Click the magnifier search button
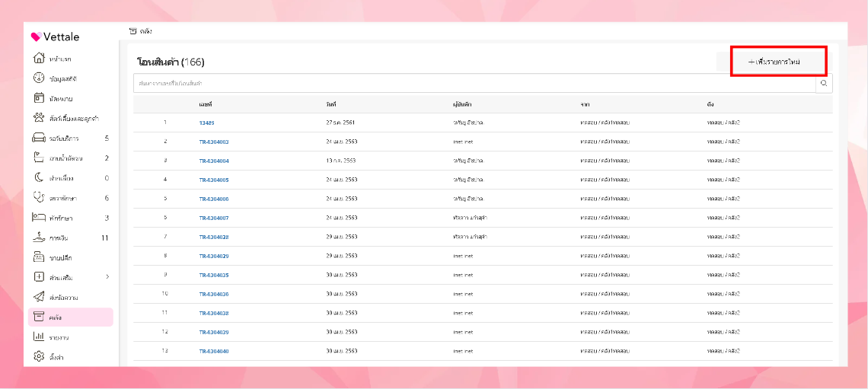This screenshot has height=389, width=868. 824,83
